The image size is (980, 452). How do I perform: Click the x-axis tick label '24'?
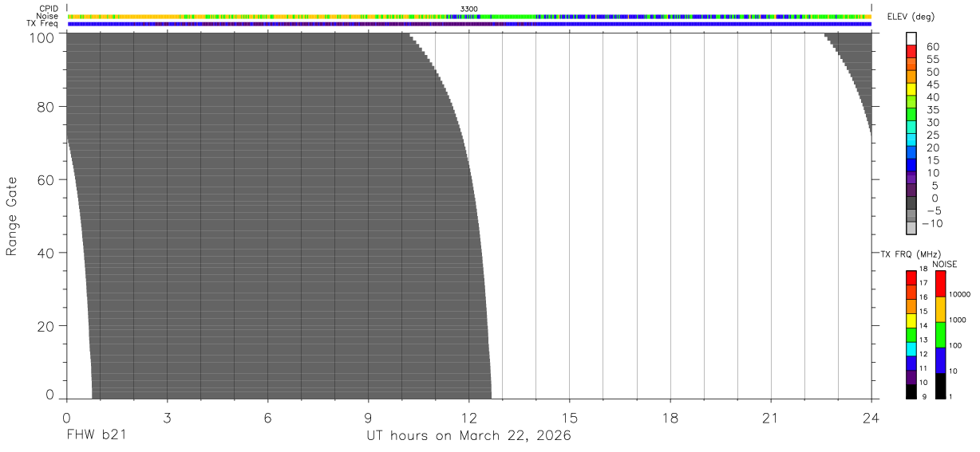coord(871,417)
